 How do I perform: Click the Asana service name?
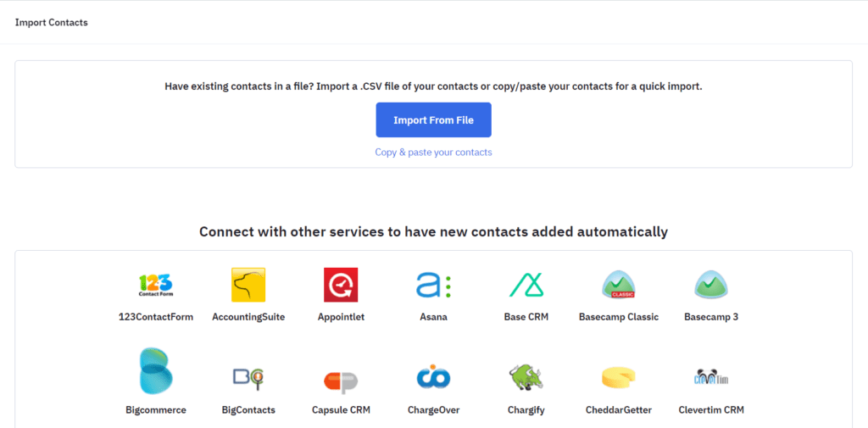433,317
